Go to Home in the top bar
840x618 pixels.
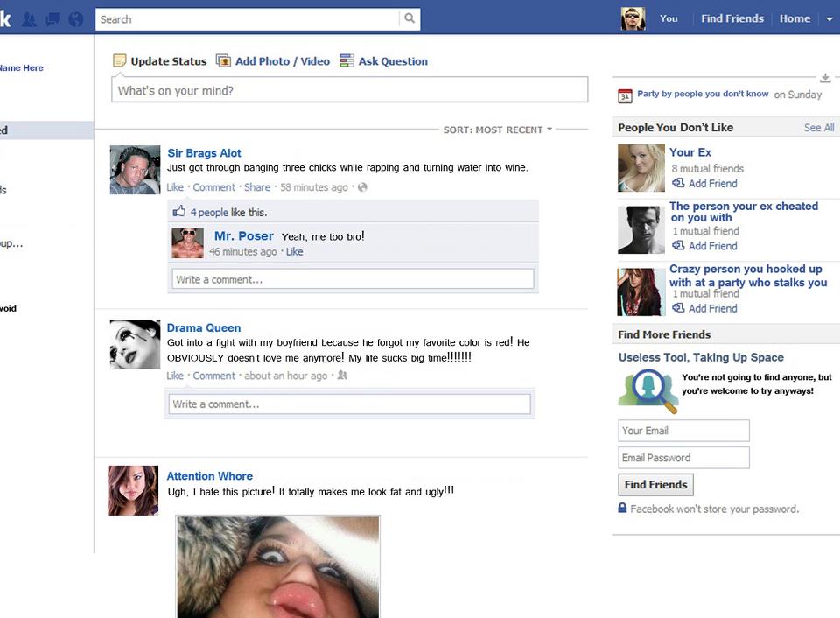click(794, 18)
